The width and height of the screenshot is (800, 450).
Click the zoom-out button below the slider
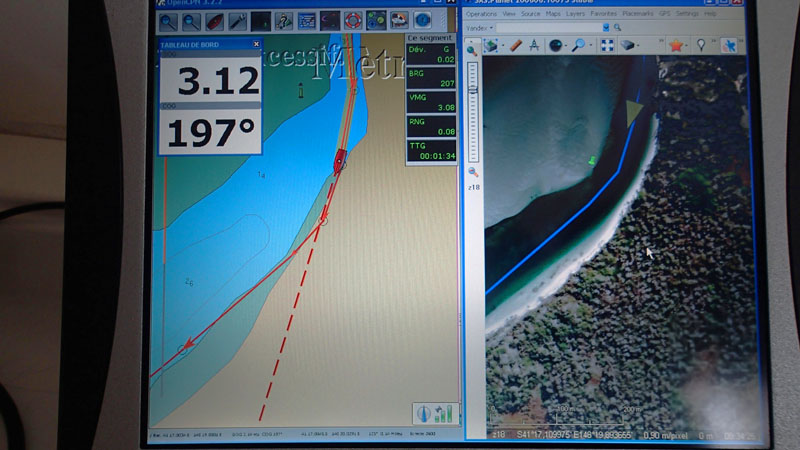473,172
